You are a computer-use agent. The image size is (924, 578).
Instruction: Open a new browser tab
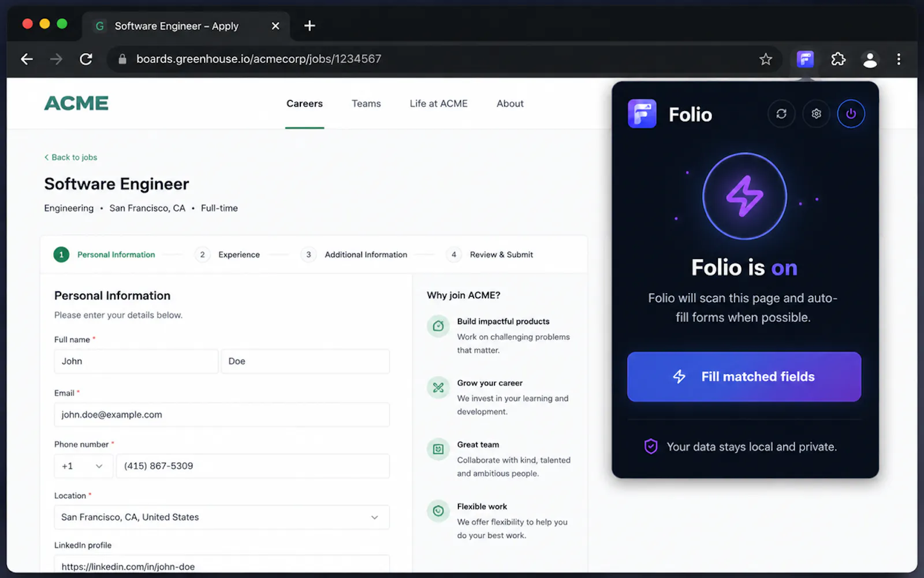[310, 25]
